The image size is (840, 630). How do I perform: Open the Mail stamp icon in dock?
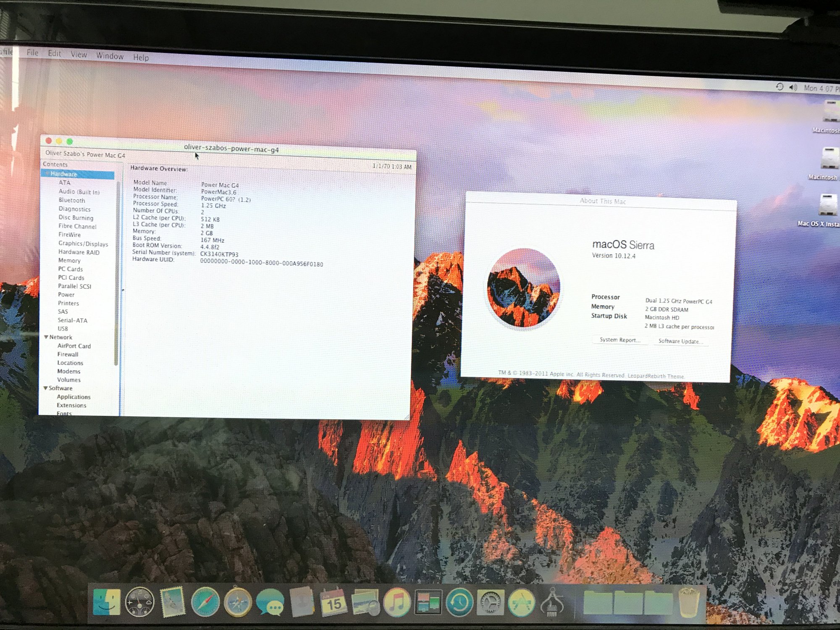(172, 603)
